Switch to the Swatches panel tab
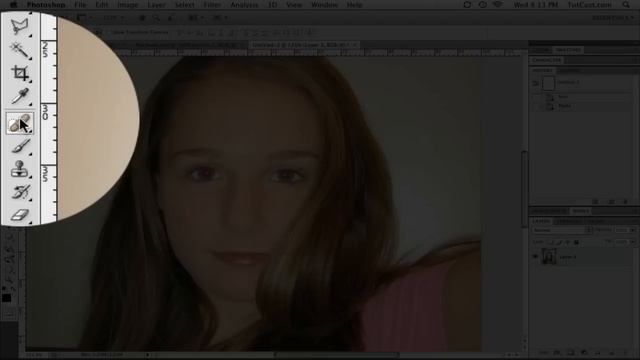 [x=568, y=50]
